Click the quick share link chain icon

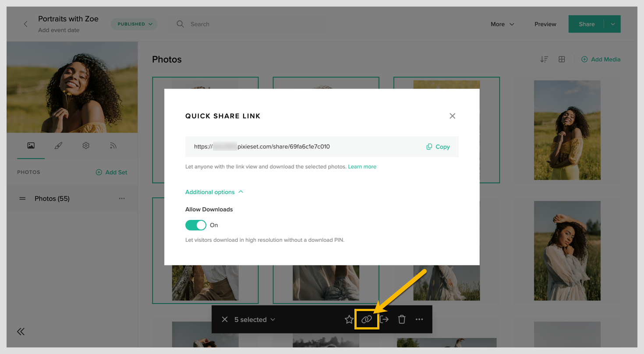point(367,319)
